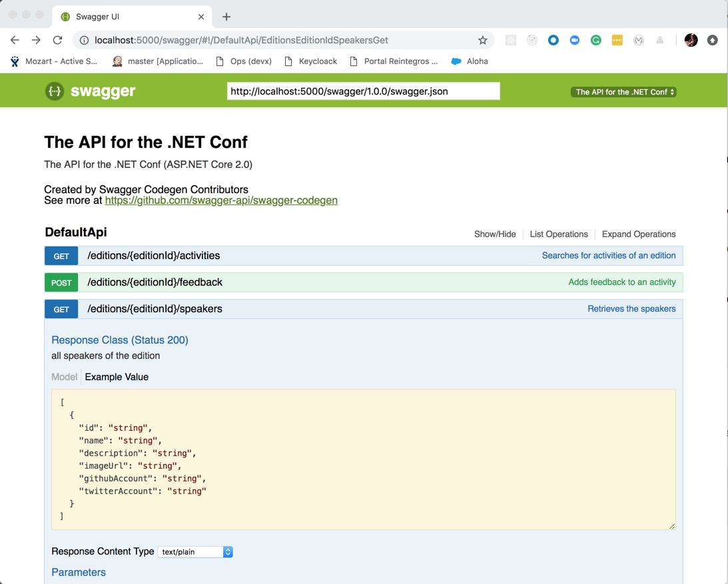Image resolution: width=728 pixels, height=584 pixels.
Task: Open the yellow extension icon
Action: (617, 41)
